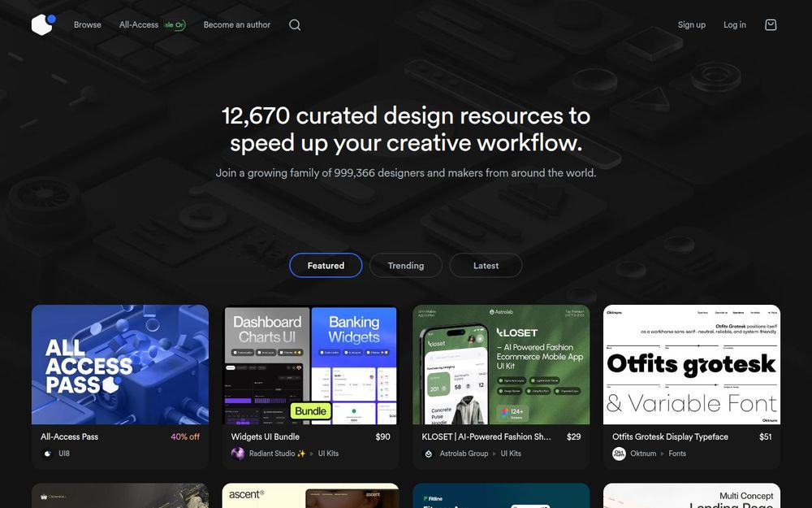Viewport: 812px width, 508px height.
Task: Click the Log in link
Action: (734, 25)
